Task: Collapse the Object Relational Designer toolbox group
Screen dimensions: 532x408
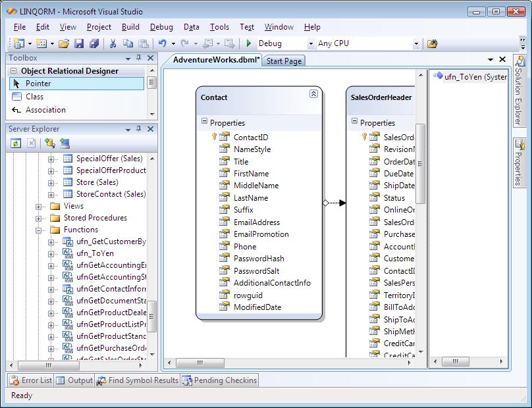Action: pyautogui.click(x=14, y=71)
